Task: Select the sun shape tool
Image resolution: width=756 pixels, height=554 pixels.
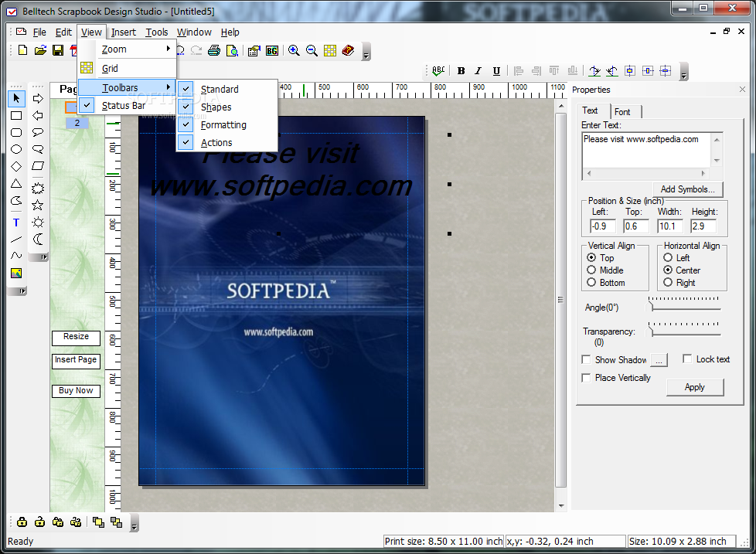Action: click(x=38, y=222)
